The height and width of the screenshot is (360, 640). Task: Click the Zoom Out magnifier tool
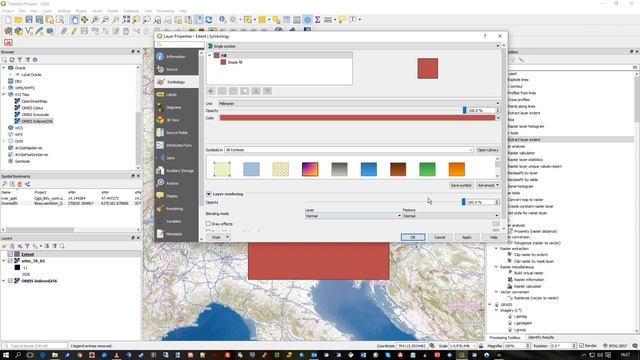point(105,20)
